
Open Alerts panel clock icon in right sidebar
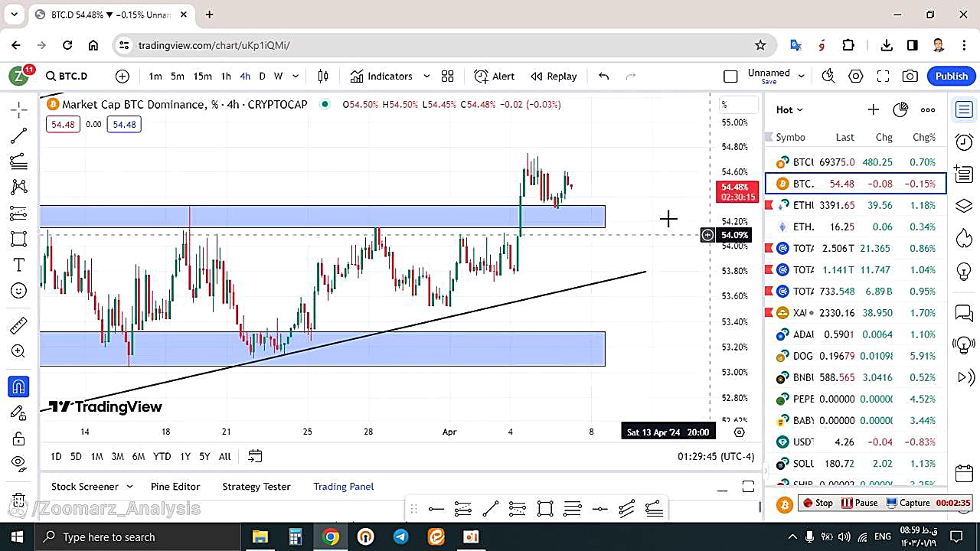964,142
